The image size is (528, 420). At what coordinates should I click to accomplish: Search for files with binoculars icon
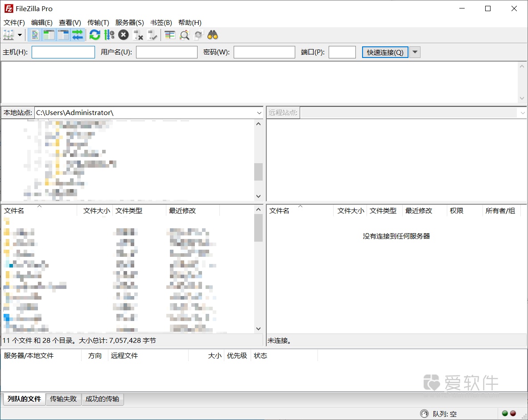coord(212,35)
